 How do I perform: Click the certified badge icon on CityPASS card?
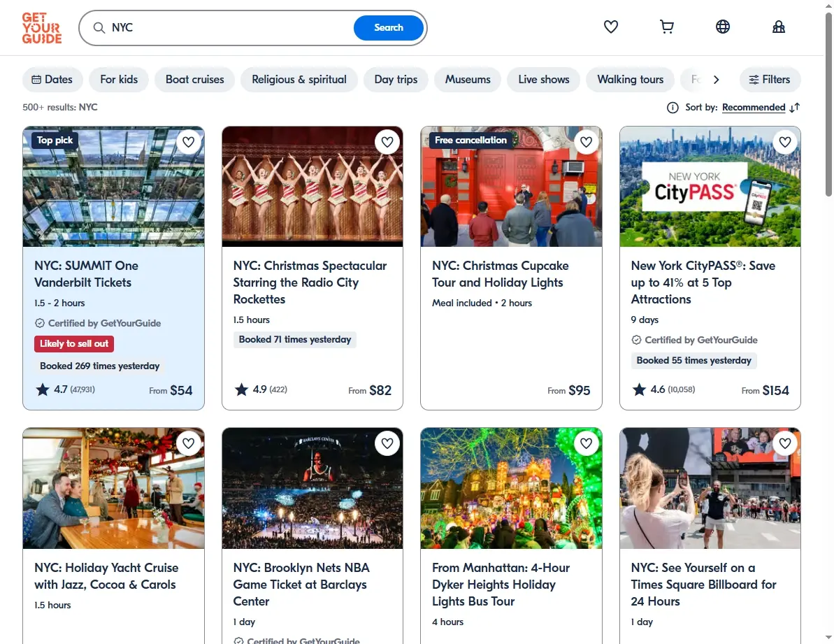pos(636,340)
